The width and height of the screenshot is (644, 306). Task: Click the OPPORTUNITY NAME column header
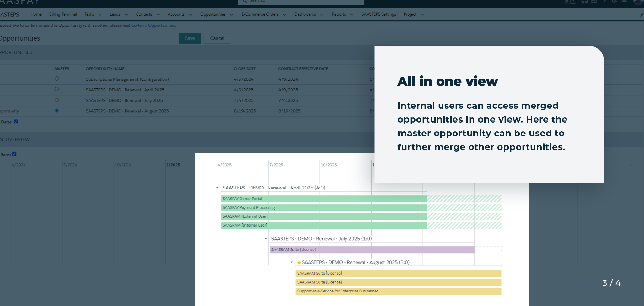(105, 69)
